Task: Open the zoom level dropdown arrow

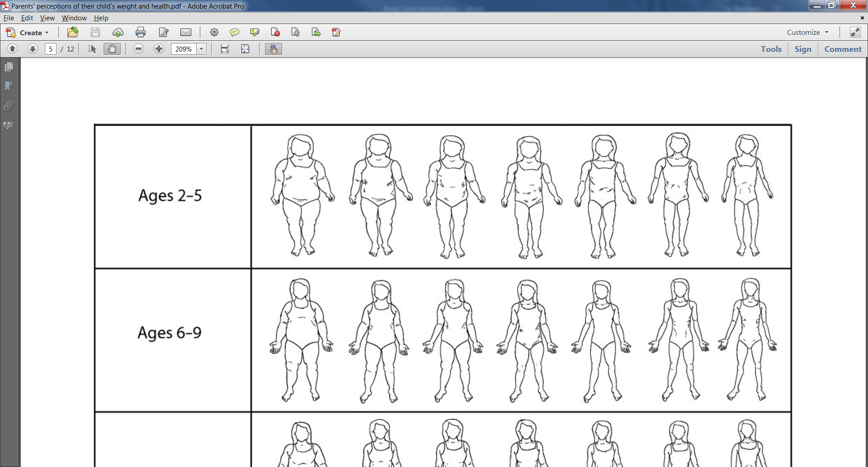Action: pos(202,49)
